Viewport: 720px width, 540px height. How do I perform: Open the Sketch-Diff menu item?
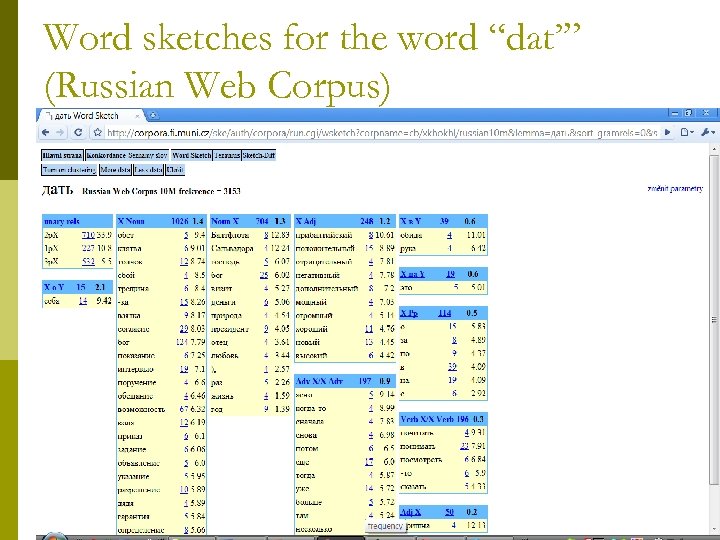tap(259, 155)
